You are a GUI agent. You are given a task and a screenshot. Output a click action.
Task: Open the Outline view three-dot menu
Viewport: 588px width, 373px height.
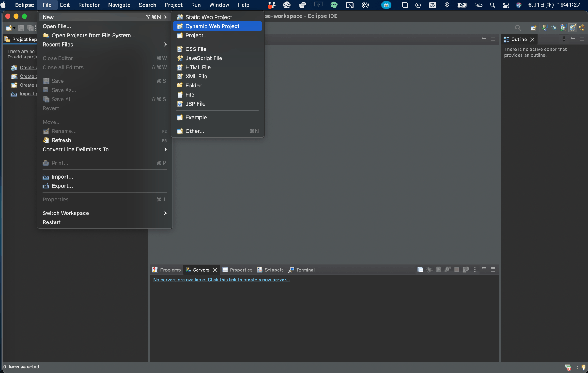pyautogui.click(x=564, y=39)
